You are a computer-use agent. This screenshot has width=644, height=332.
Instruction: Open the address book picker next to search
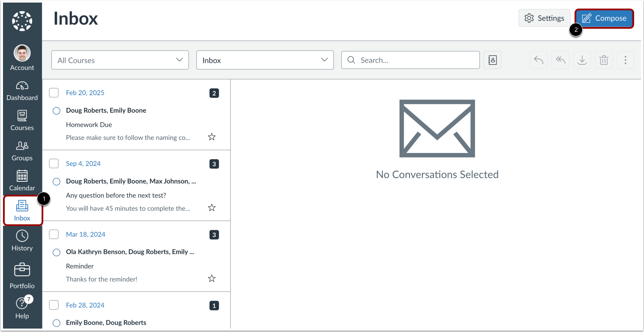point(492,60)
